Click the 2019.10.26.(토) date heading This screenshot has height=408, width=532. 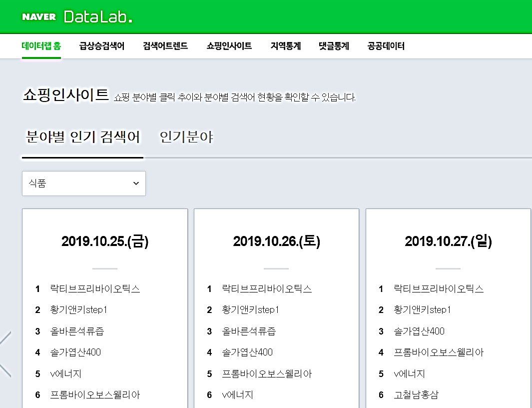[277, 241]
